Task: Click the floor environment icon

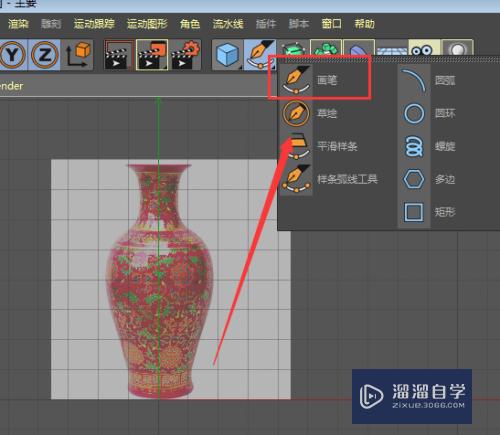Action: pyautogui.click(x=392, y=49)
